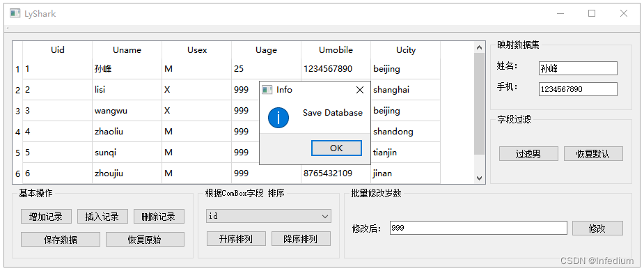Click the 保存数据 button
The image size is (644, 271).
click(61, 240)
